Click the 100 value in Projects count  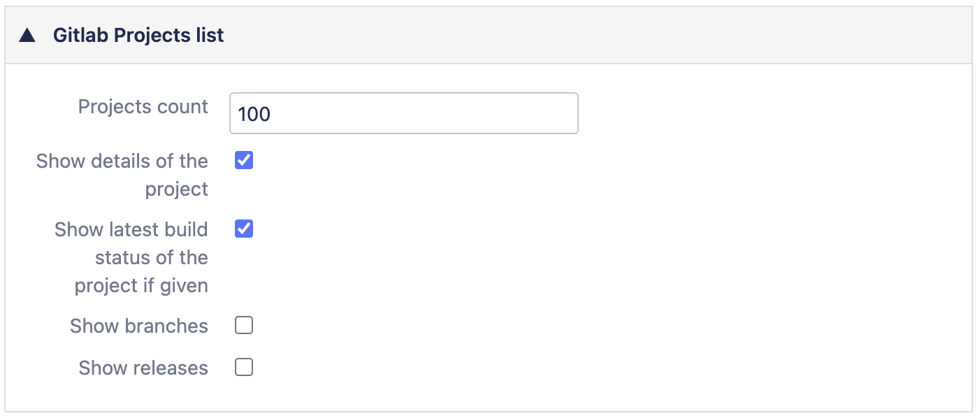(x=254, y=114)
